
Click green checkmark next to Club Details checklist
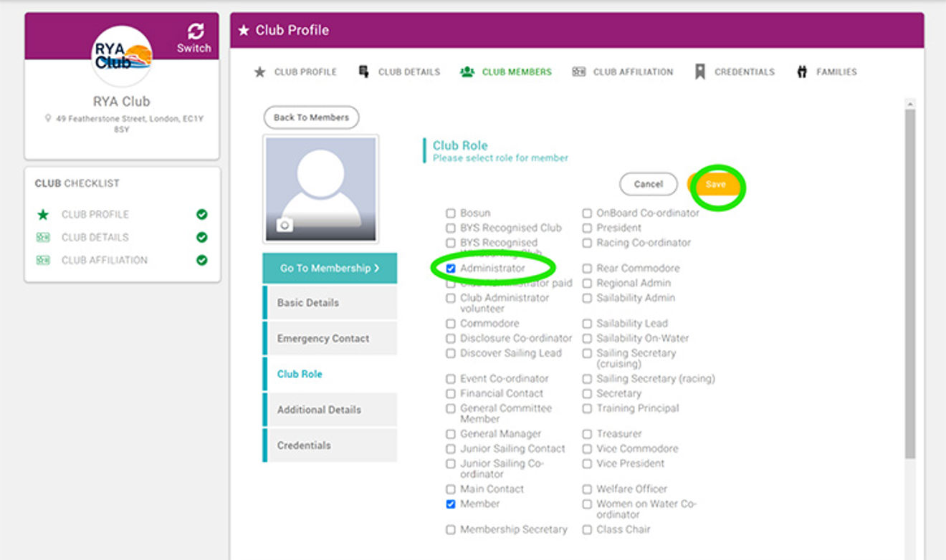202,238
